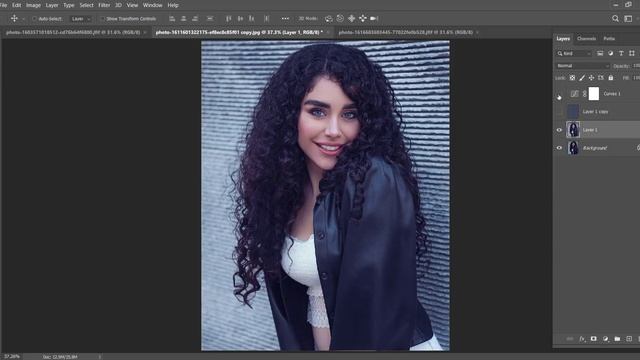The image size is (640, 360).
Task: Click the Curves adjustment icon on Curves 1
Action: coord(574,94)
